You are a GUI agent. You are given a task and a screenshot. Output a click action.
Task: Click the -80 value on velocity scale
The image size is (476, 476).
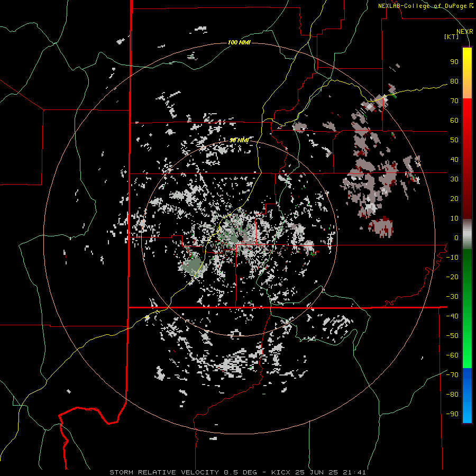(x=452, y=395)
